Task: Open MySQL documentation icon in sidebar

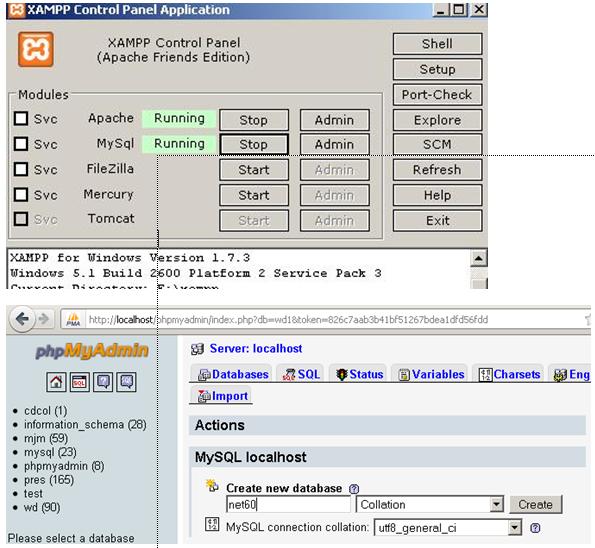Action: click(x=126, y=381)
